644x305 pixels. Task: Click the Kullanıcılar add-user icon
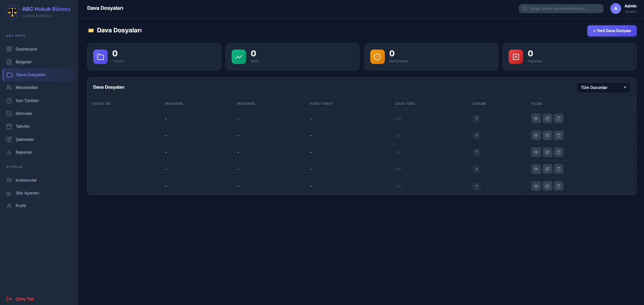[9, 180]
